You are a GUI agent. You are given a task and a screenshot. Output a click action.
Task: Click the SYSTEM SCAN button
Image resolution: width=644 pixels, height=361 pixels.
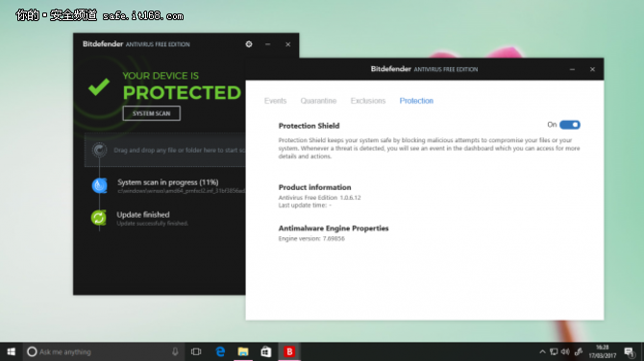[151, 113]
